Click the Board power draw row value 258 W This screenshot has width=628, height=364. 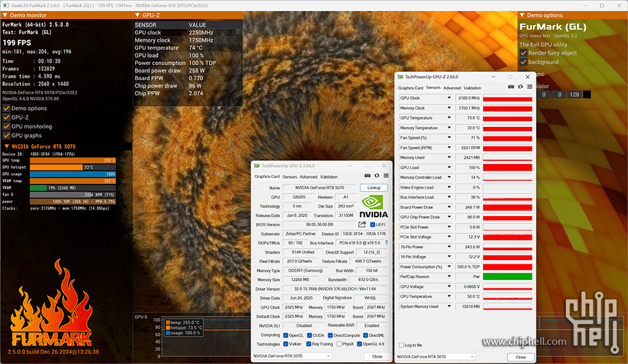pos(197,70)
